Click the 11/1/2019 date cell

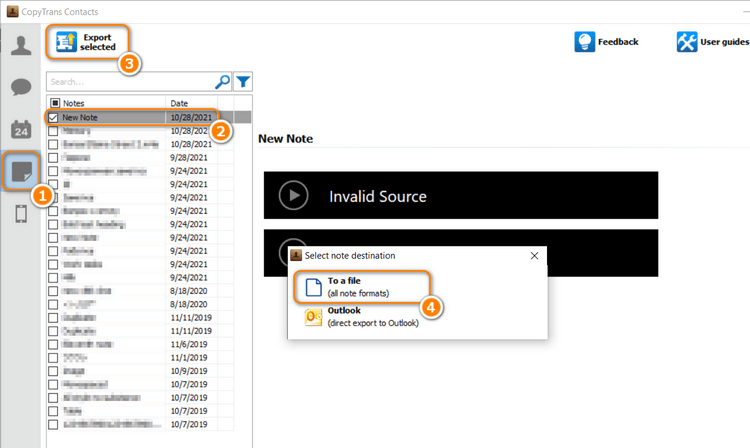tap(188, 358)
